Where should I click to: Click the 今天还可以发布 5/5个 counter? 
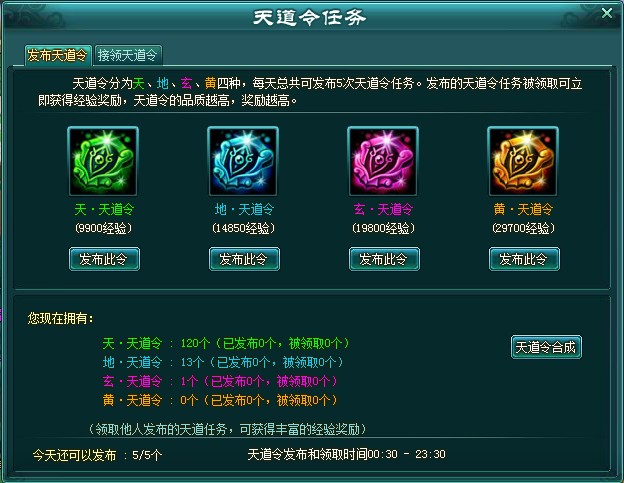pos(98,455)
